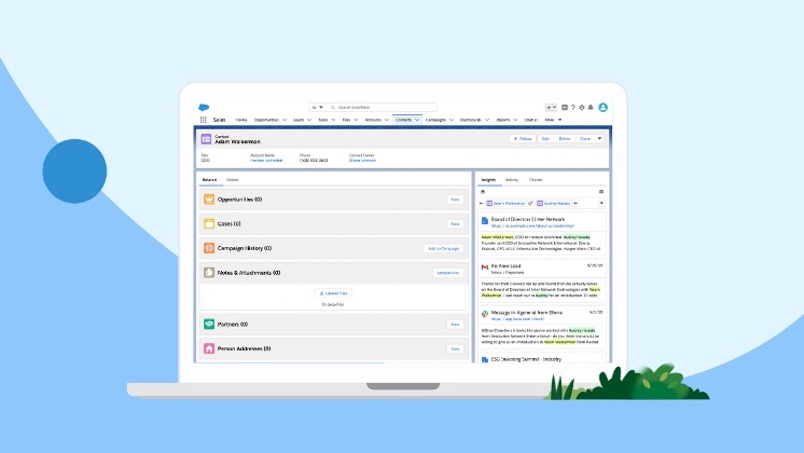The image size is (804, 453).
Task: Open the Setup gear icon
Action: tap(581, 107)
